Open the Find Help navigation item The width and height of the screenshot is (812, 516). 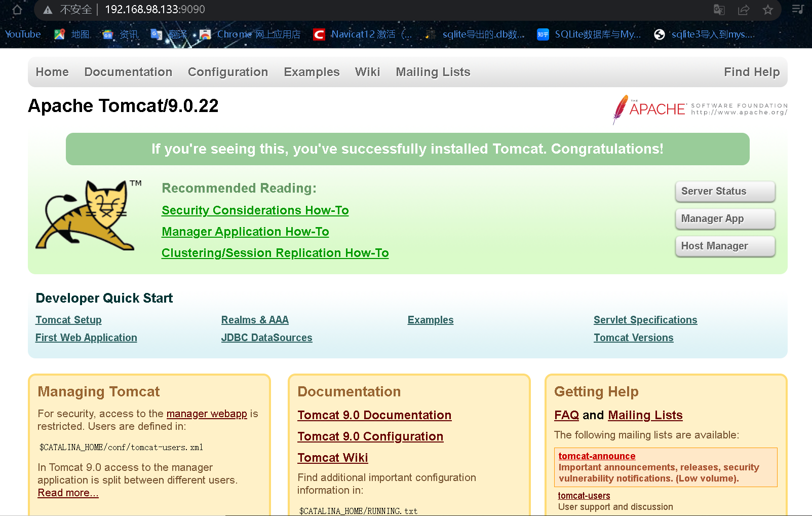click(x=752, y=72)
